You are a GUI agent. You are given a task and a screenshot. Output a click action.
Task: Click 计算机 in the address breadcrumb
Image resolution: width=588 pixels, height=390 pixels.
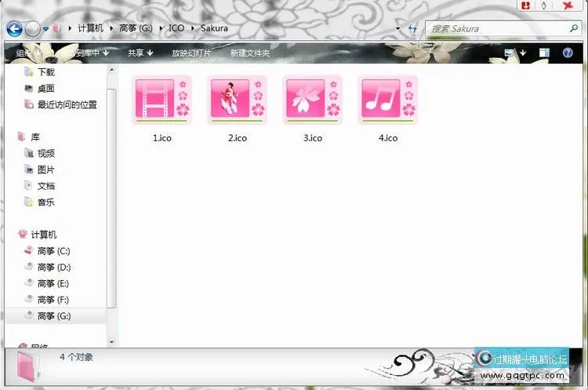pos(90,28)
